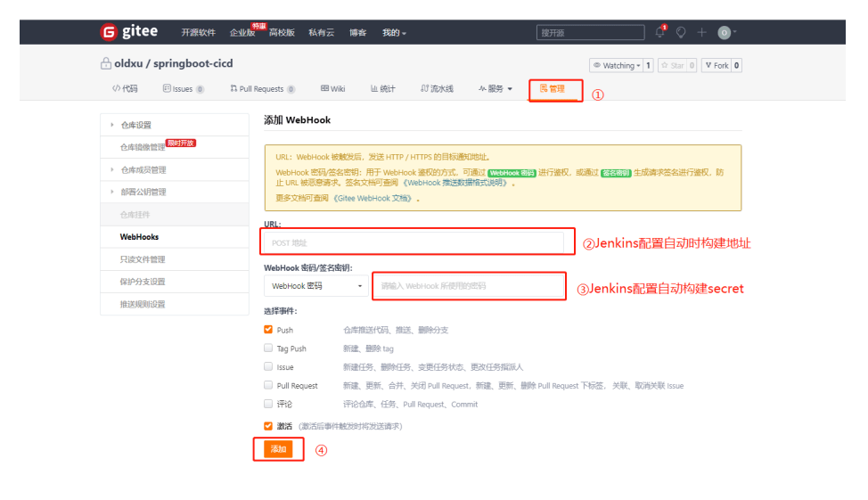
Task: Open the Pull Requests tab
Action: pos(261,89)
